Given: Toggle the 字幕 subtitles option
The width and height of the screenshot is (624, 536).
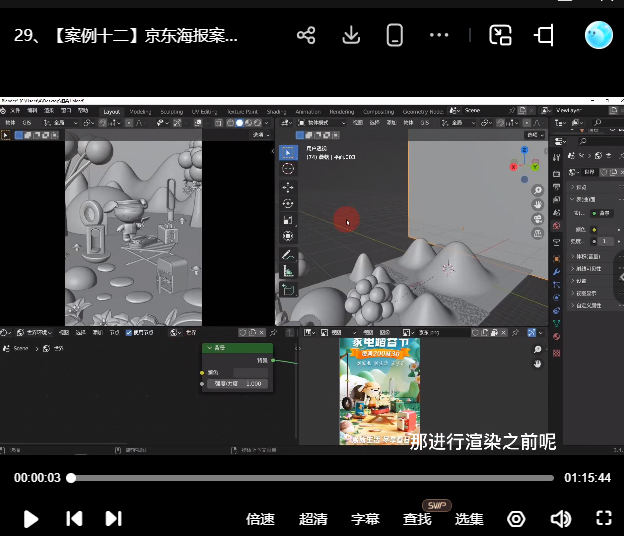Looking at the screenshot, I should point(365,519).
